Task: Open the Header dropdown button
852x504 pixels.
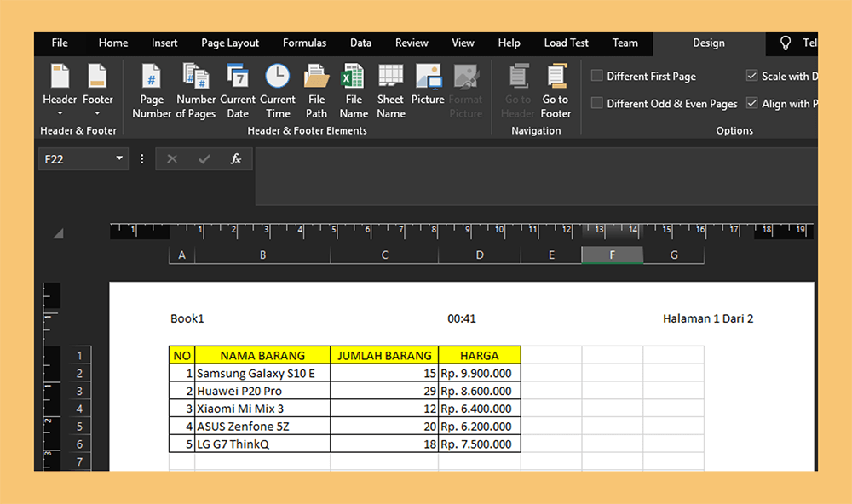Action: [60, 89]
